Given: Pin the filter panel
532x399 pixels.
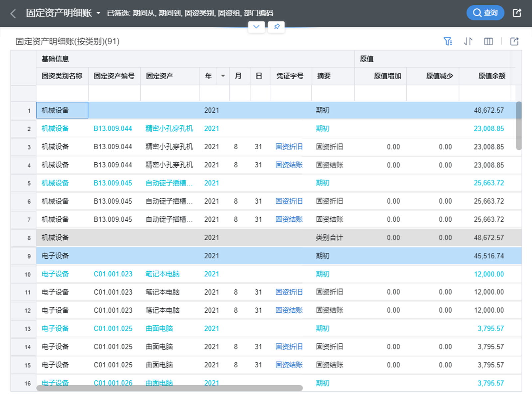Looking at the screenshot, I should (277, 27).
